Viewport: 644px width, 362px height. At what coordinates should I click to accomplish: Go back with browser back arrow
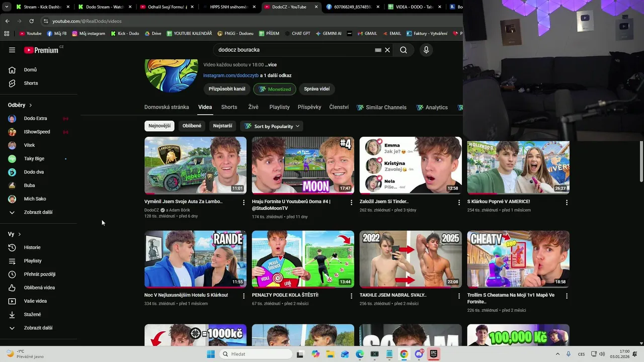pyautogui.click(x=7, y=21)
